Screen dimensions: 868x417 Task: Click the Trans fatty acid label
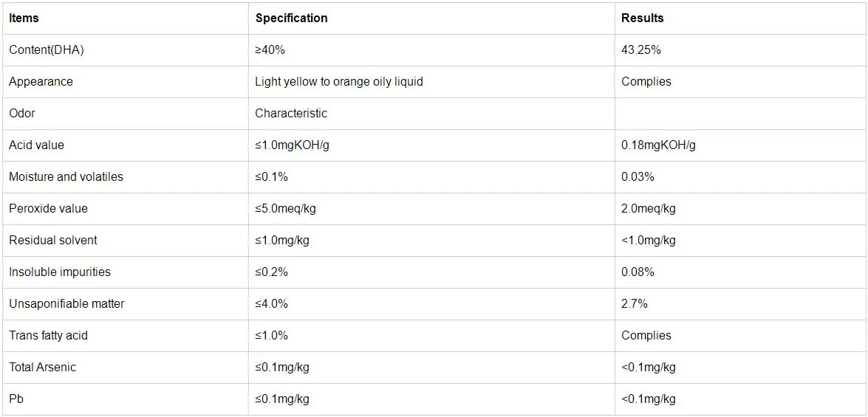pos(48,335)
